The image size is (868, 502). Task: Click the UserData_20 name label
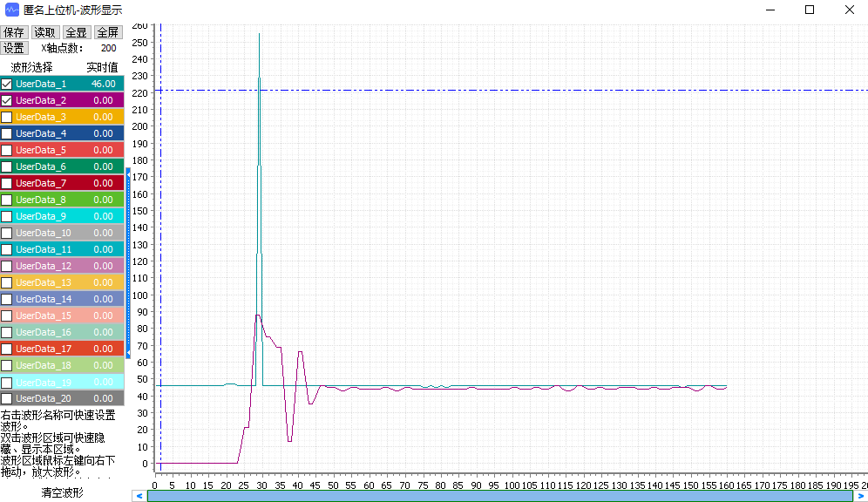click(44, 398)
